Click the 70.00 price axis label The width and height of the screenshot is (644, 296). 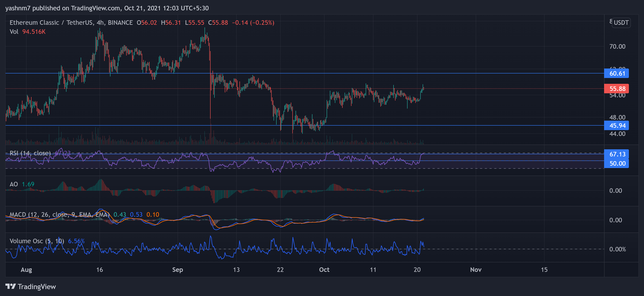point(617,46)
